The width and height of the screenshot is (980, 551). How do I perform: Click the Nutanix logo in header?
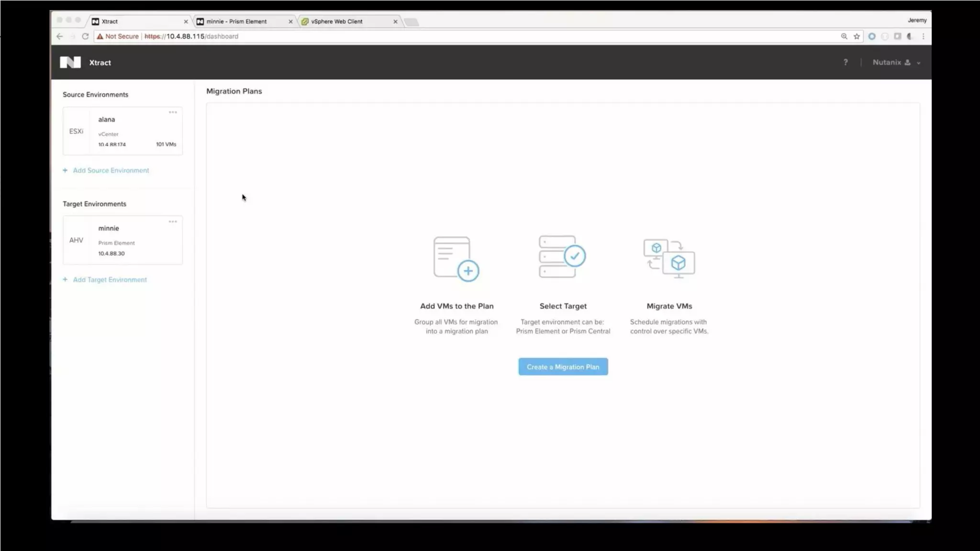click(x=70, y=62)
